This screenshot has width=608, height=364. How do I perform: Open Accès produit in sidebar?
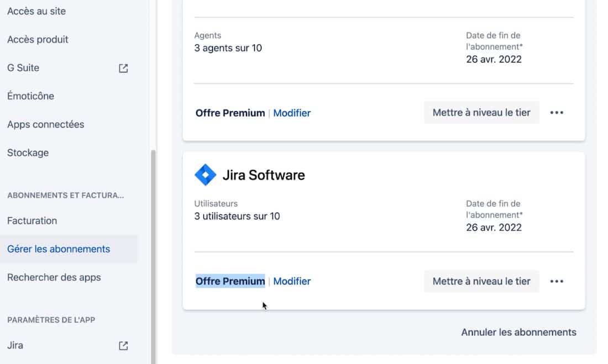pyautogui.click(x=38, y=40)
